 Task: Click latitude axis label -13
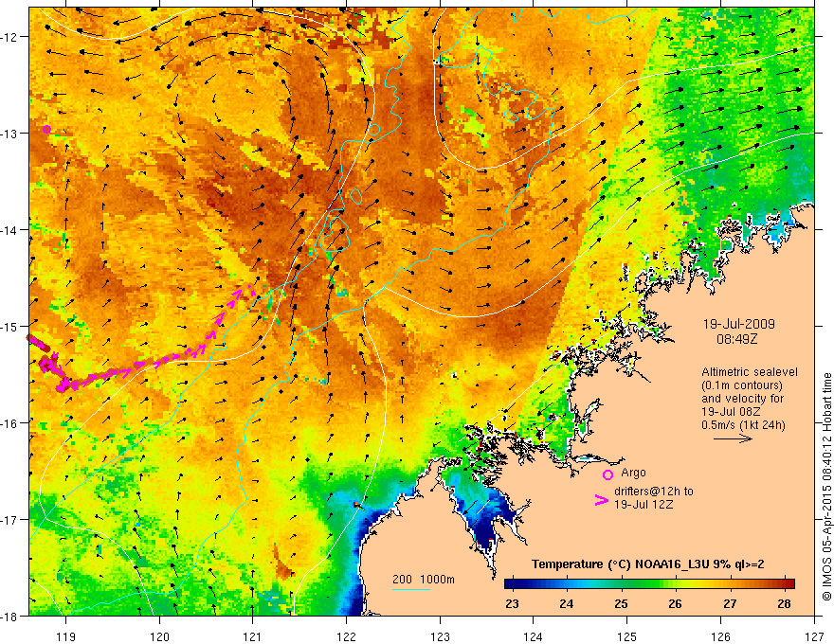[x=10, y=134]
